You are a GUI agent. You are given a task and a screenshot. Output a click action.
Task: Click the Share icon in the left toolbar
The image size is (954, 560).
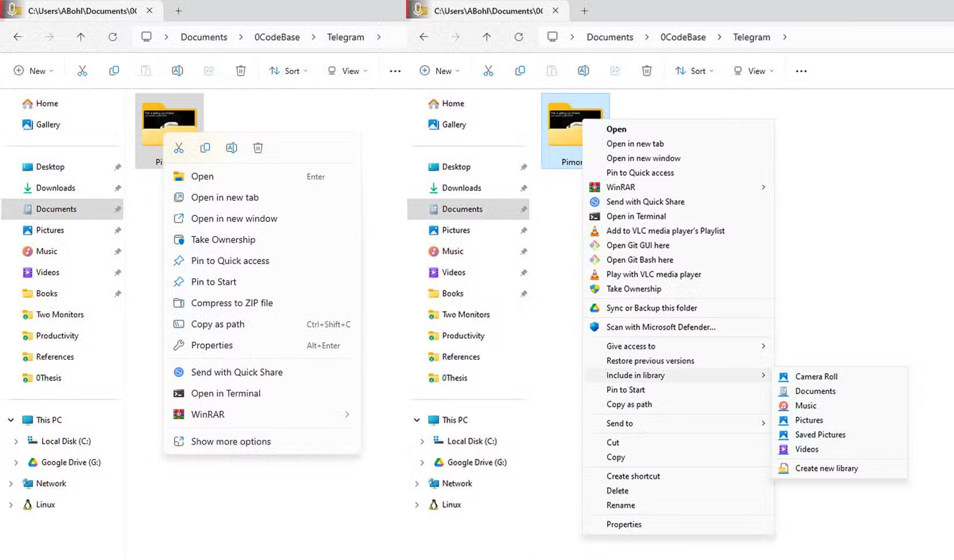point(209,70)
